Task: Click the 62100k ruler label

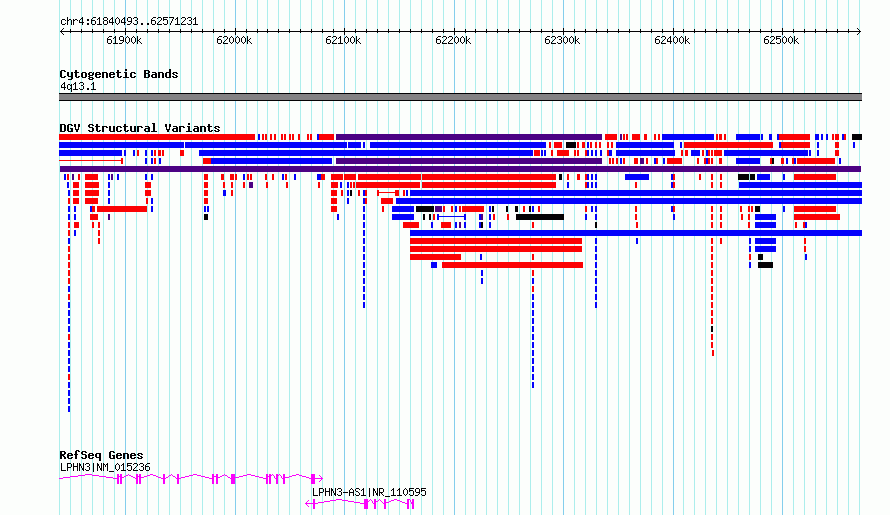Action: (343, 40)
